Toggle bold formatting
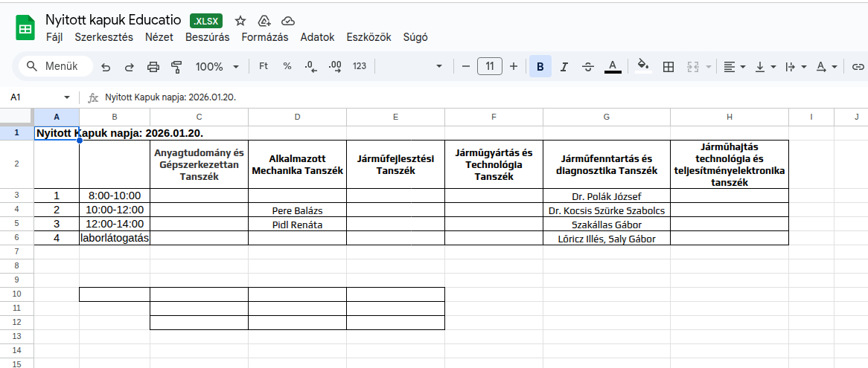This screenshot has width=868, height=368. click(540, 67)
